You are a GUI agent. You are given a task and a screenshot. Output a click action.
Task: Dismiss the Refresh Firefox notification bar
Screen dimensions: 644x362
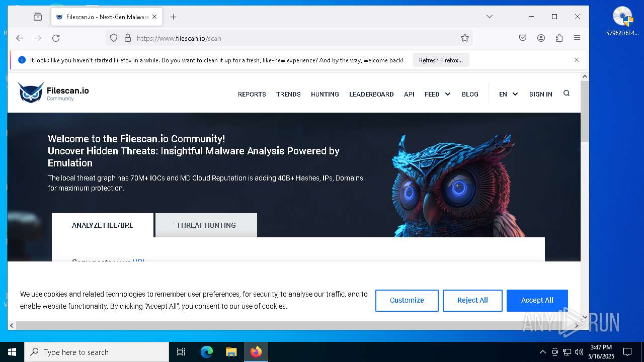[x=577, y=60]
